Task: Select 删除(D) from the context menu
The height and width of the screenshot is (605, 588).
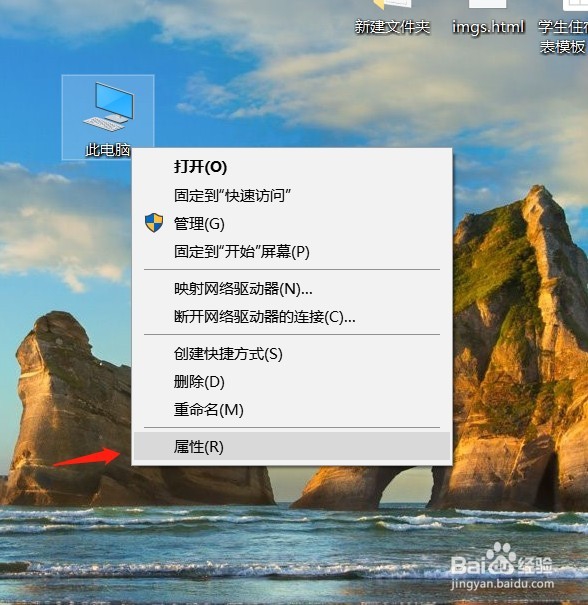Action: click(292, 382)
